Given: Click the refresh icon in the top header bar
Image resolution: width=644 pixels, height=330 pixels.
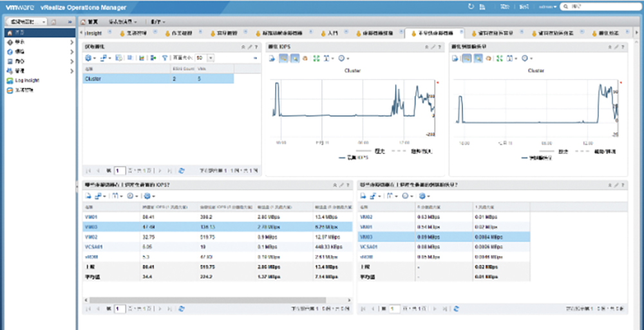Looking at the screenshot, I should pos(471,7).
